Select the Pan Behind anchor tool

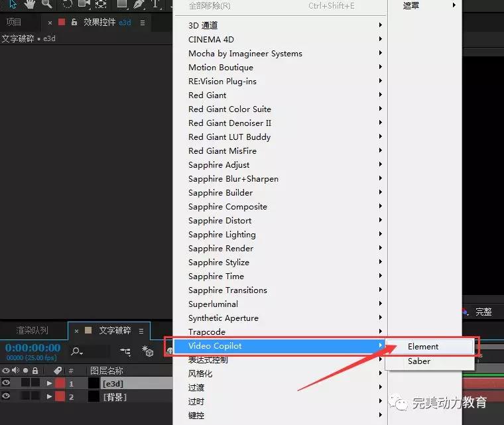point(101,4)
